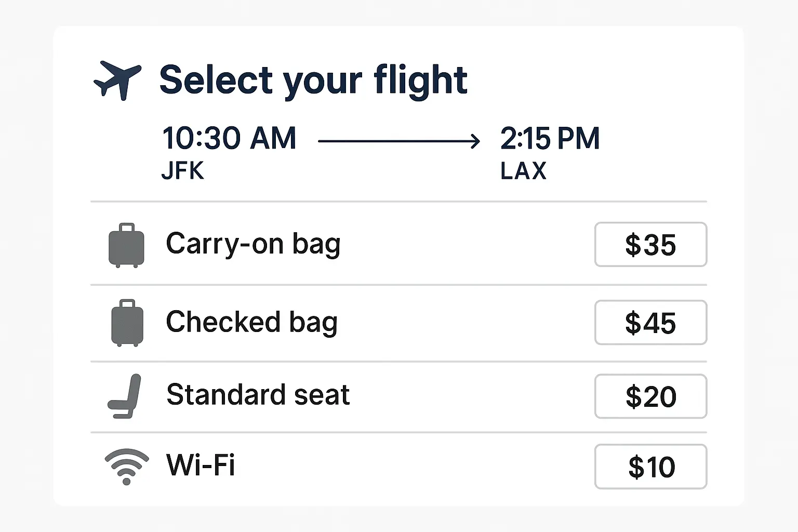The image size is (798, 532).
Task: Click the "Wi-Fi" option label
Action: pyautogui.click(x=201, y=464)
